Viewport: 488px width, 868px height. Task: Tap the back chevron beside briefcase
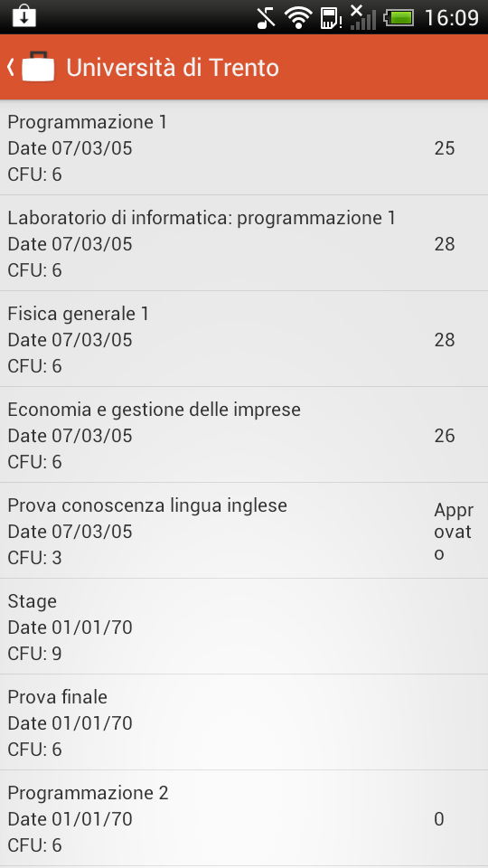[11, 67]
